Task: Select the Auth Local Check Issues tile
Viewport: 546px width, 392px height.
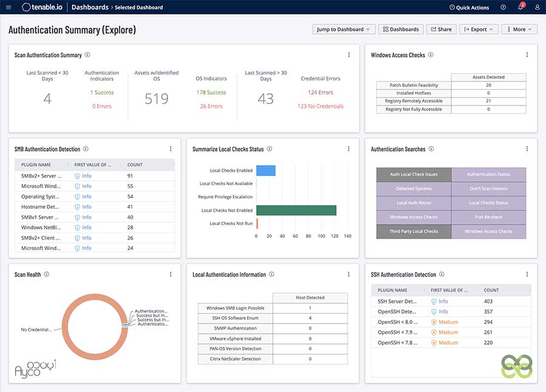Action: pyautogui.click(x=414, y=175)
